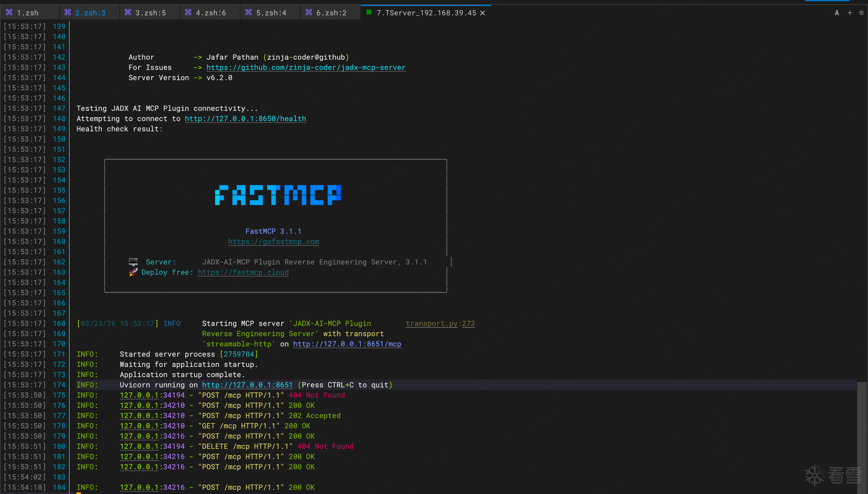868x494 pixels.
Task: Switch to the 3.zsh:5 tab
Action: (150, 13)
